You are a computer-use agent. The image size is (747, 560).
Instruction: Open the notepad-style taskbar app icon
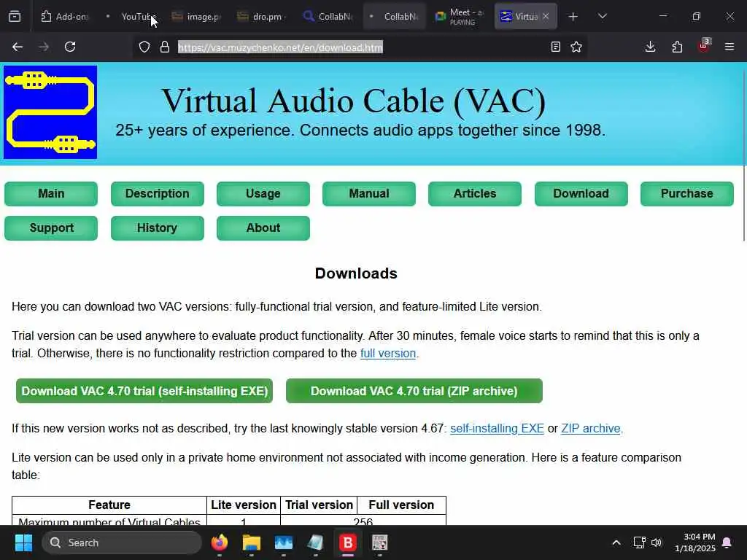[315, 542]
